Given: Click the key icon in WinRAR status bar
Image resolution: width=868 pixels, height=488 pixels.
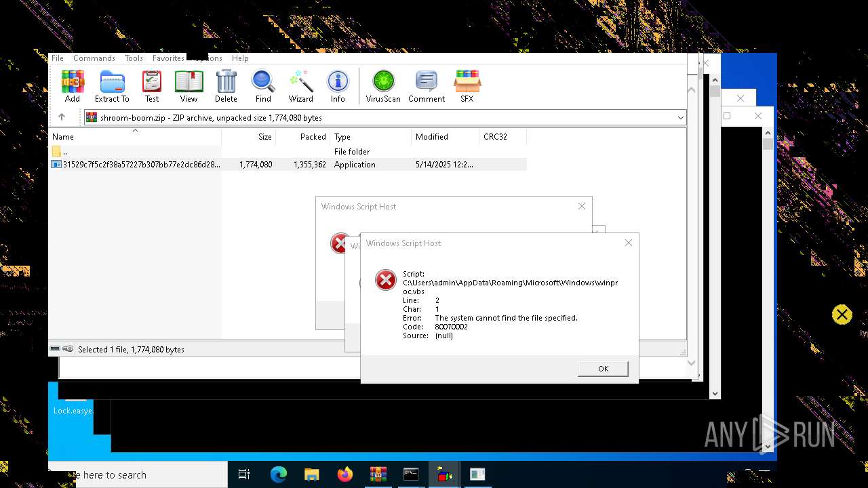Looking at the screenshot, I should 68,349.
